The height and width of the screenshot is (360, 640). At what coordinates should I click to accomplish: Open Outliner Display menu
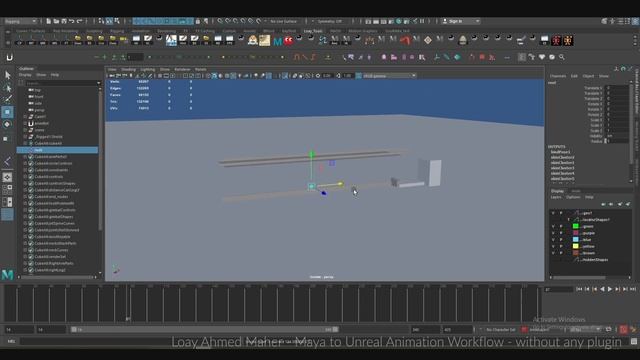click(25, 75)
